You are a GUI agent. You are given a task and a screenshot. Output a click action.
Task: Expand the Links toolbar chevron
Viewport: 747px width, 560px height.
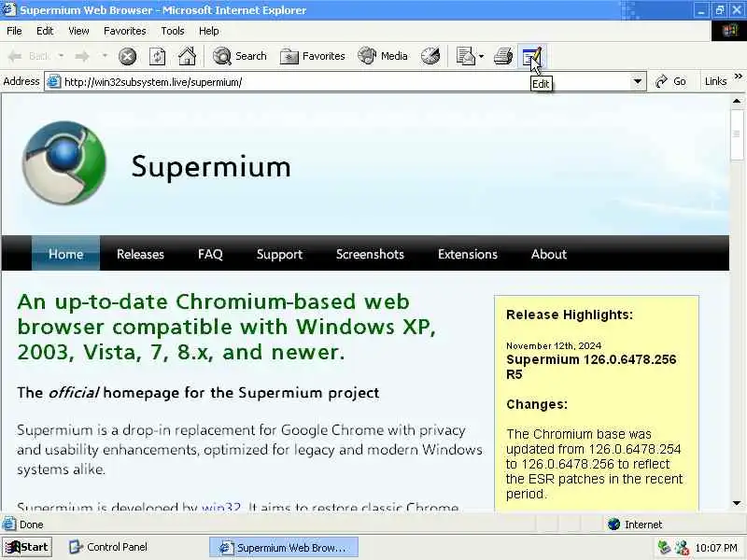[738, 77]
